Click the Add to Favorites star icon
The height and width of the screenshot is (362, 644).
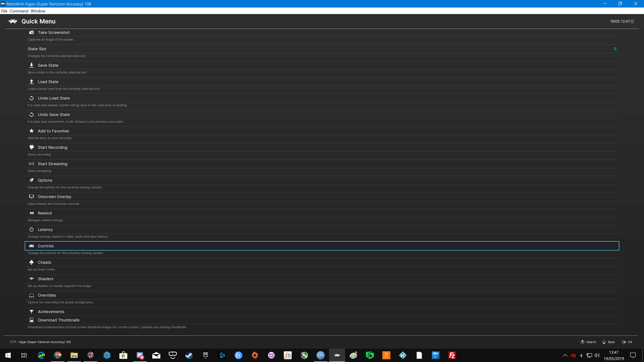click(32, 131)
